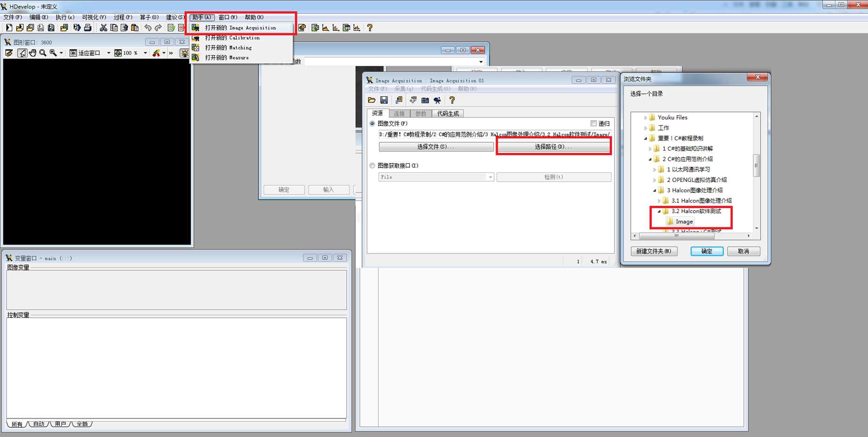Open the 编辑(E) menu
The width and height of the screenshot is (868, 437).
point(39,17)
